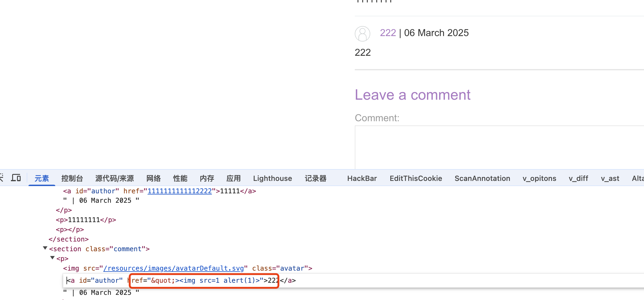Click the avatarDefault.svg src link

173,268
